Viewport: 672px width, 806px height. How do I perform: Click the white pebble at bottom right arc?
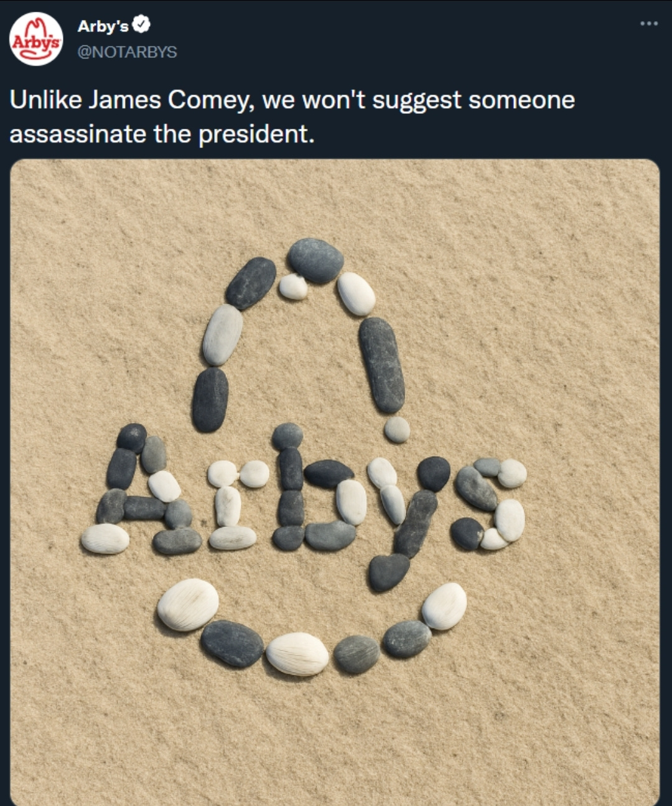click(444, 606)
